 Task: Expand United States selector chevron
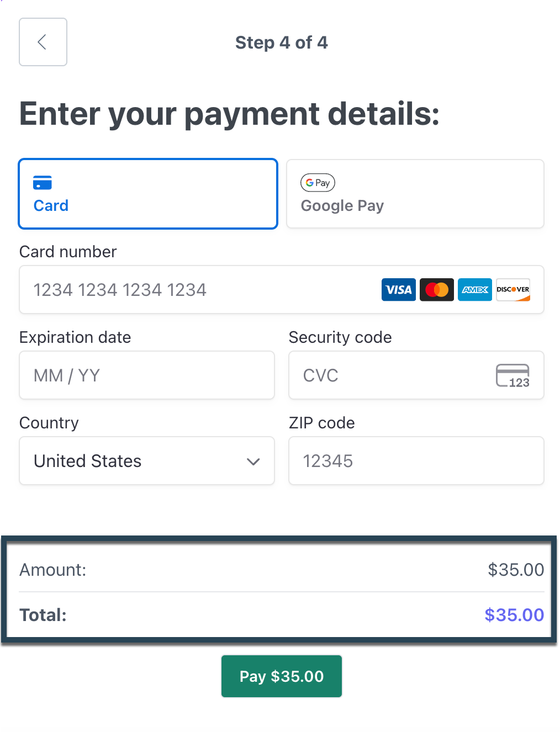(x=253, y=462)
